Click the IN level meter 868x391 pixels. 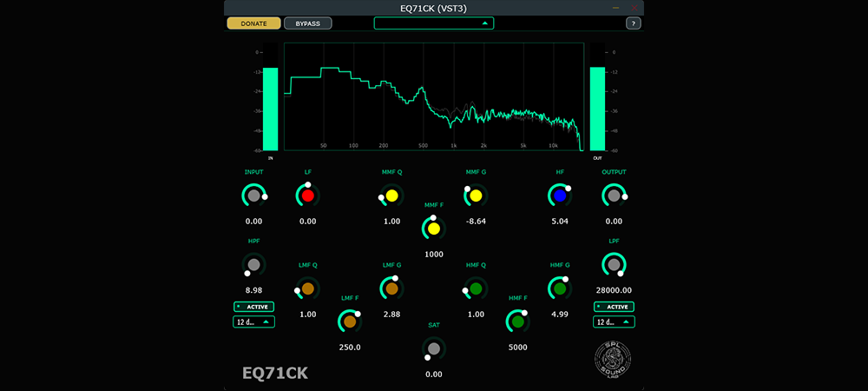[270, 97]
